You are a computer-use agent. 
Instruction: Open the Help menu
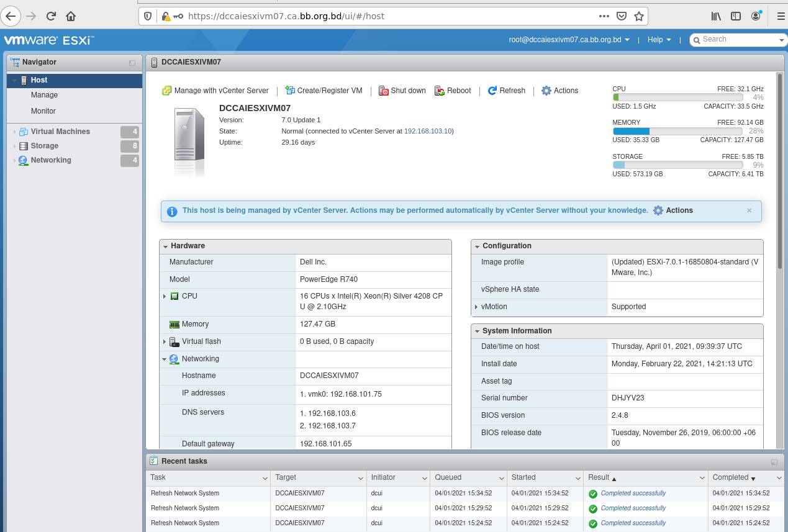[659, 40]
